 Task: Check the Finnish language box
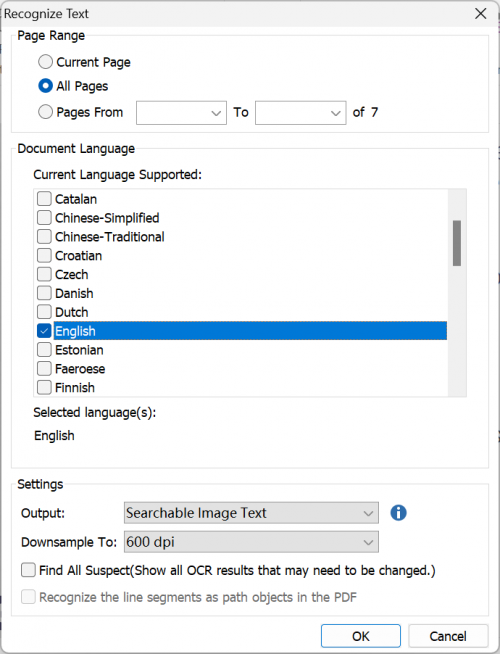pos(44,387)
